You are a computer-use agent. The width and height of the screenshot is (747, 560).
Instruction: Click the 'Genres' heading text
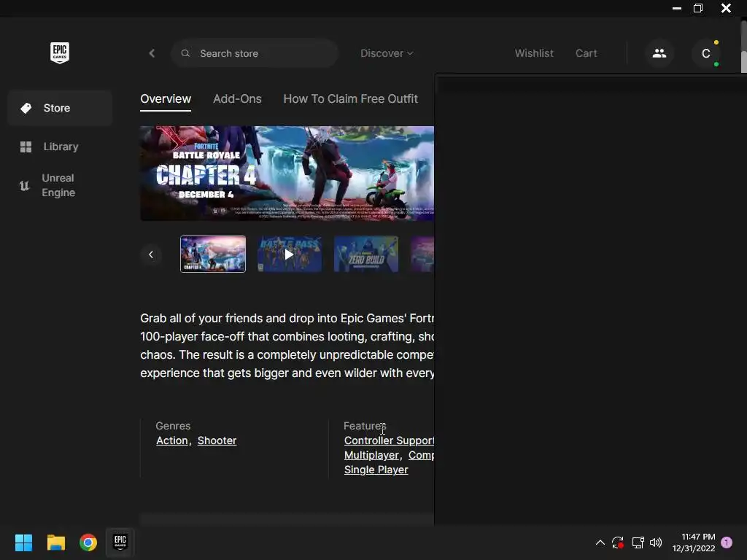(173, 426)
